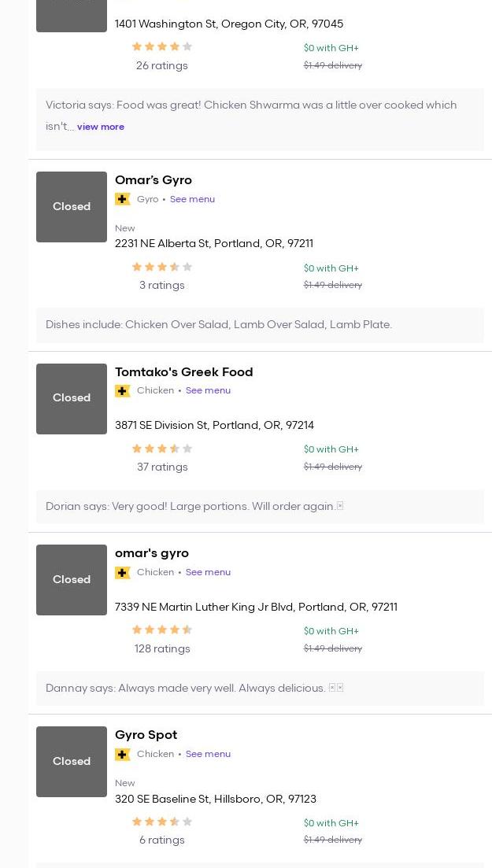Screen dimensions: 492x868
Task: Open See menu for Tomtako's Greek Food
Action: (208, 390)
